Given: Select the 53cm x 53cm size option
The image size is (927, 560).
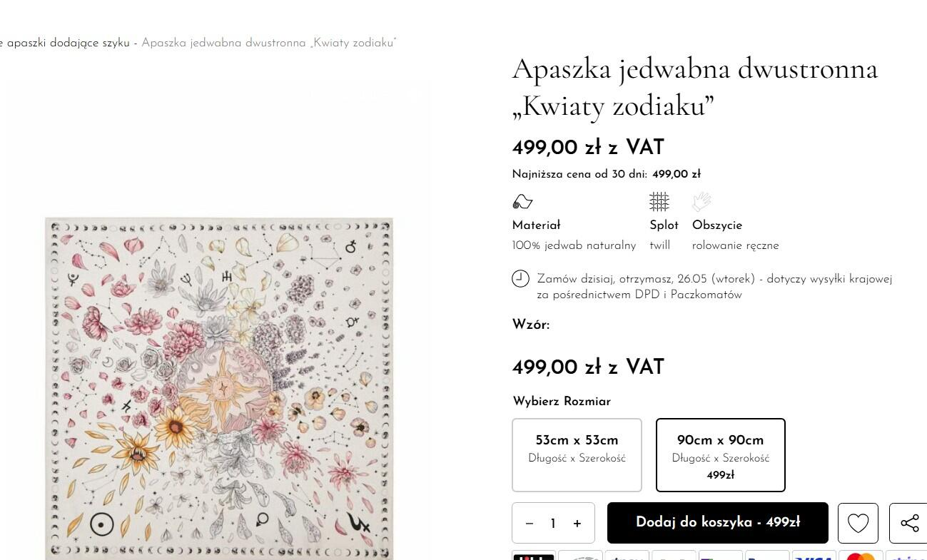Looking at the screenshot, I should [577, 455].
